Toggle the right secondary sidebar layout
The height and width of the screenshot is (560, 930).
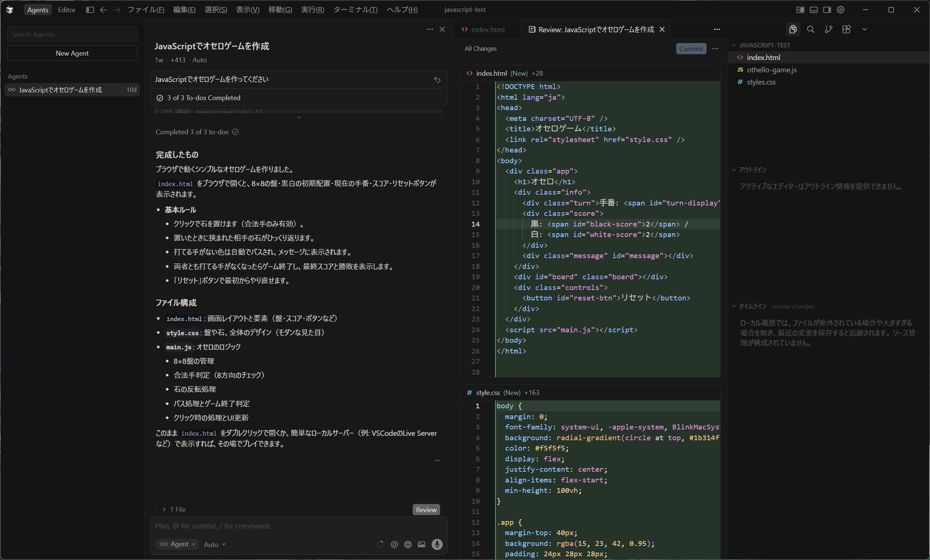coord(826,10)
